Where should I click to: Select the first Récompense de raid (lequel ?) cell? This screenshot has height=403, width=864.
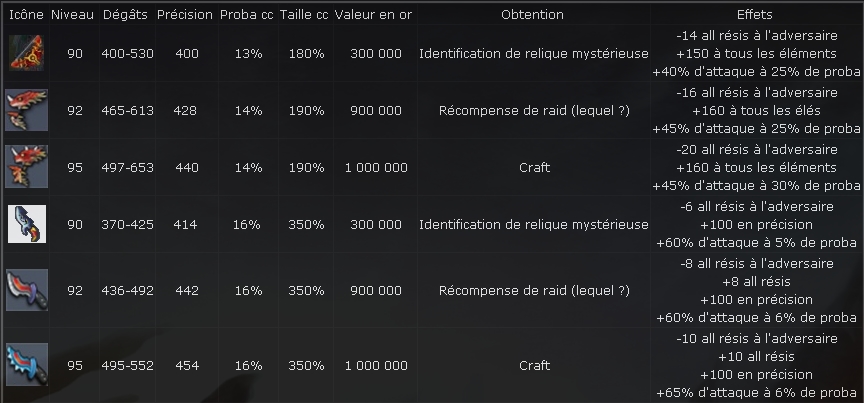pos(534,110)
